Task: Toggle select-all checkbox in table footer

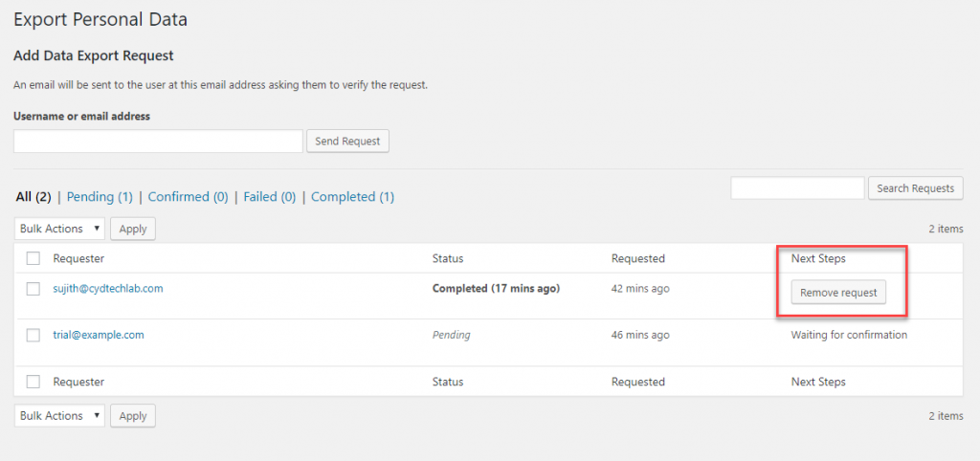Action: click(33, 382)
